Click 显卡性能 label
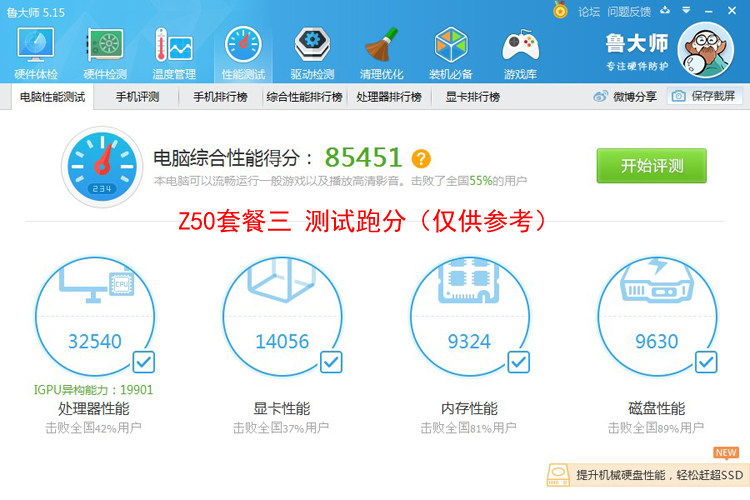The height and width of the screenshot is (500, 750). [x=282, y=409]
